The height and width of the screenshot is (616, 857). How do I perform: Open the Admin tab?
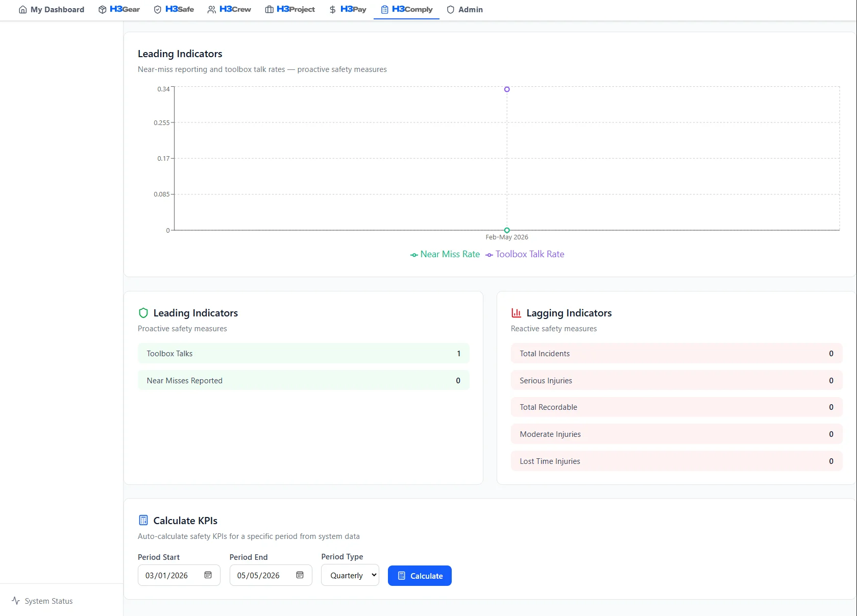click(464, 10)
